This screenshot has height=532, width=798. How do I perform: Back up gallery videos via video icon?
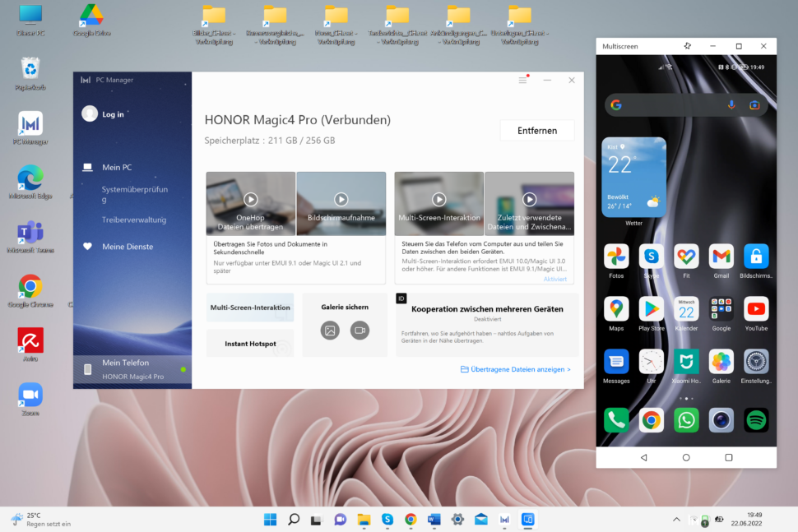360,331
